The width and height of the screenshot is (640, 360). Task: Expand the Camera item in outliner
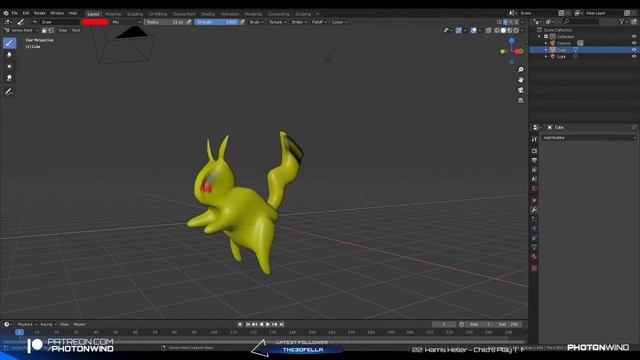pos(546,43)
